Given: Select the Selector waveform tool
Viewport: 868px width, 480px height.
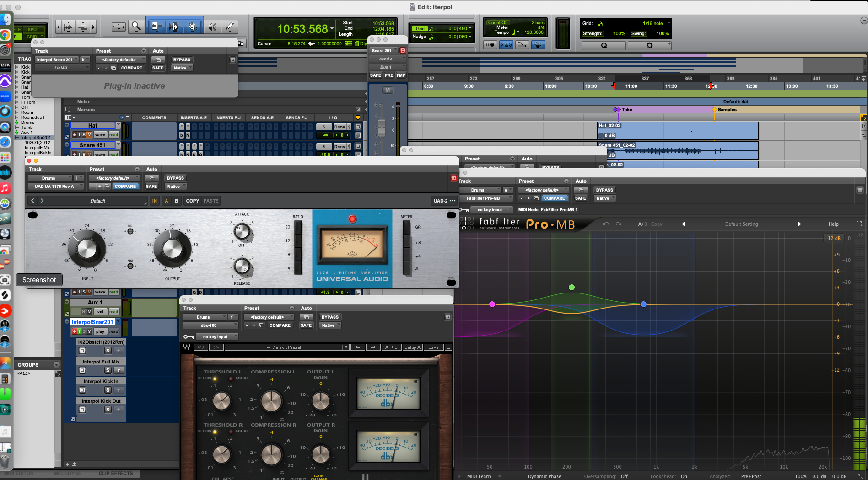Looking at the screenshot, I should coord(174,27).
